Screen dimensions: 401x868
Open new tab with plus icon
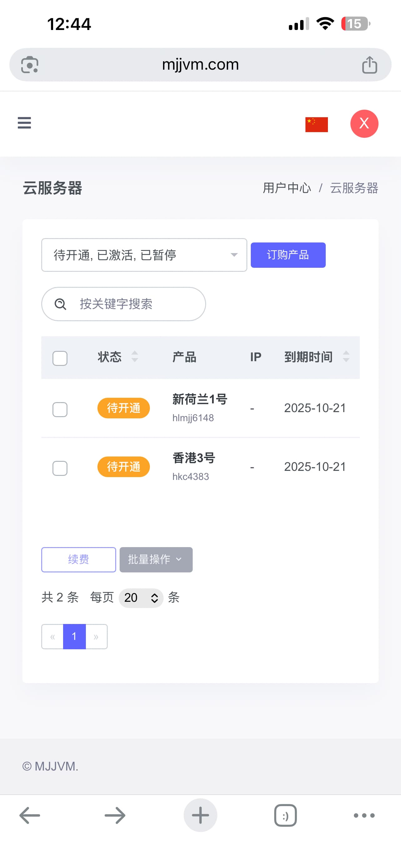pyautogui.click(x=200, y=815)
